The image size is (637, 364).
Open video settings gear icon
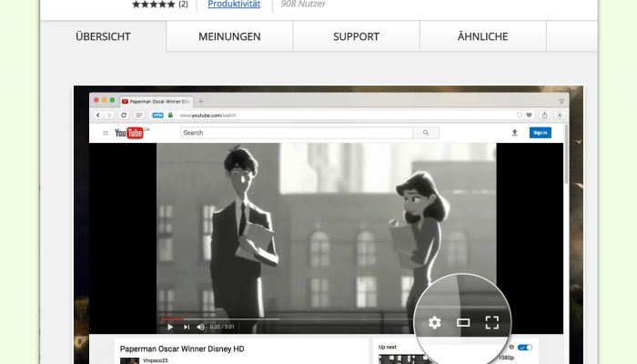tap(434, 322)
